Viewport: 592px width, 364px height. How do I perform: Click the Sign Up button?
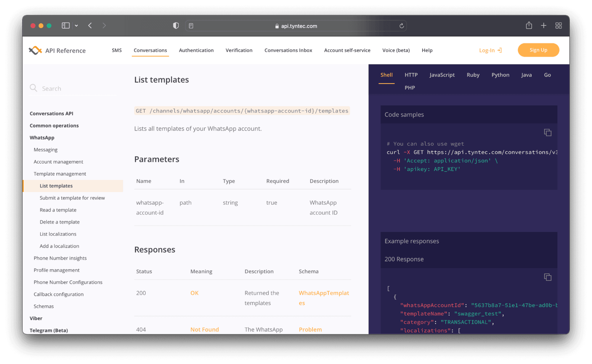click(538, 50)
